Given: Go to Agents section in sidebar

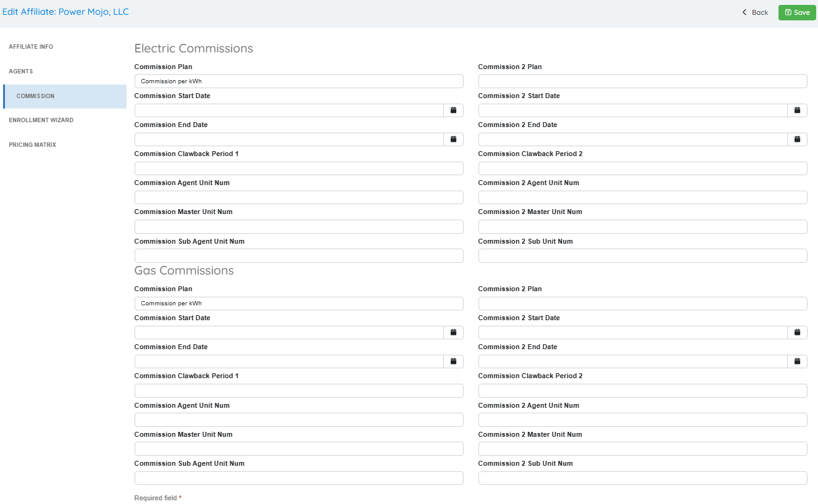Looking at the screenshot, I should 21,72.
